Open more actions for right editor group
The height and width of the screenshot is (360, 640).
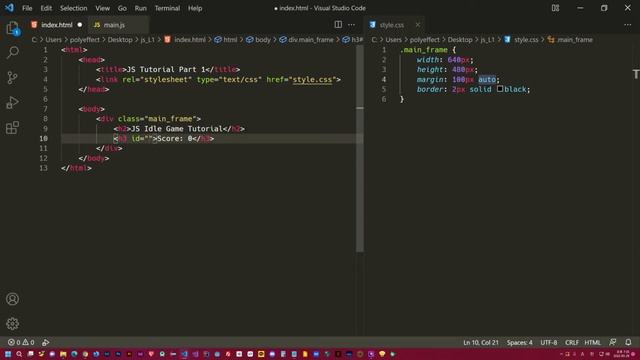pos(627,25)
